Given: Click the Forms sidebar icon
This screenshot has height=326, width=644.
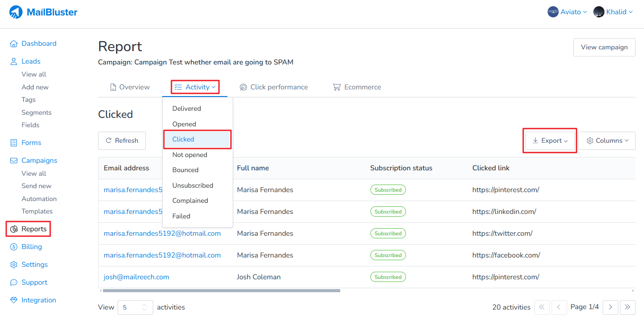Looking at the screenshot, I should [14, 143].
